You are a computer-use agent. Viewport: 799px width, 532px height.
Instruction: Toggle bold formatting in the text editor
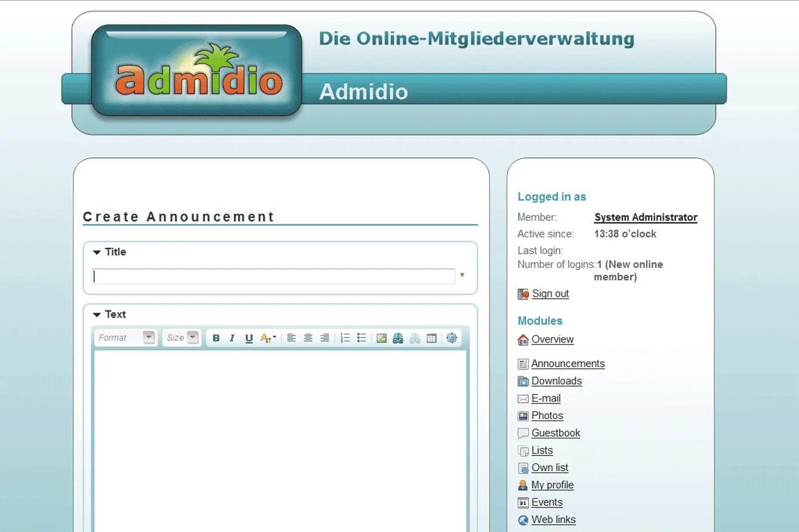click(x=216, y=338)
